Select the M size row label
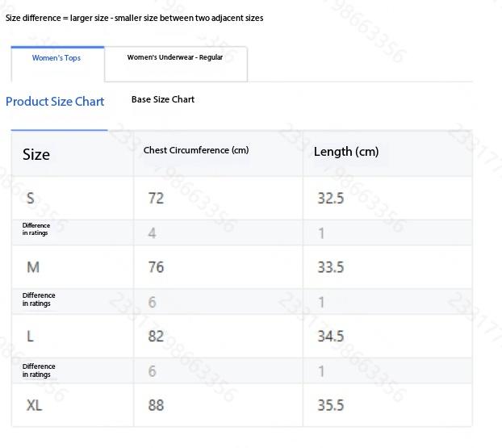The height and width of the screenshot is (448, 502). pyautogui.click(x=33, y=267)
